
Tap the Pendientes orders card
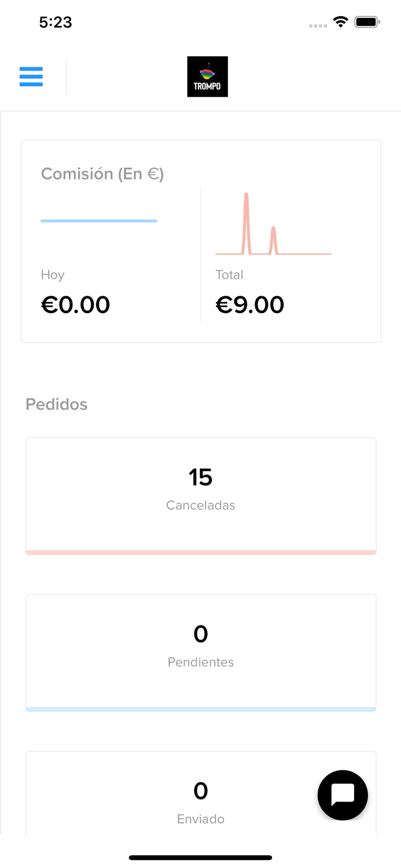201,652
